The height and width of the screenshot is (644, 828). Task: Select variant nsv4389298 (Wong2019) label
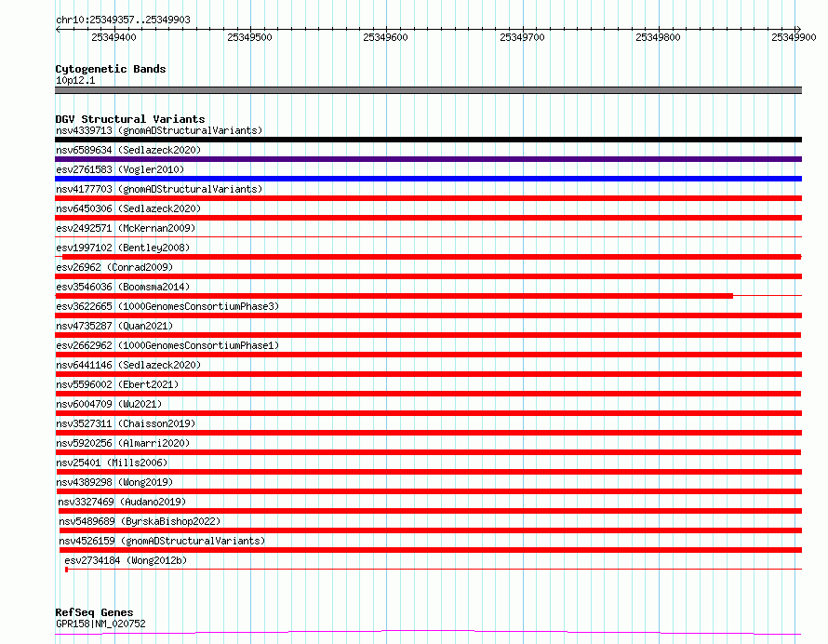click(x=114, y=482)
